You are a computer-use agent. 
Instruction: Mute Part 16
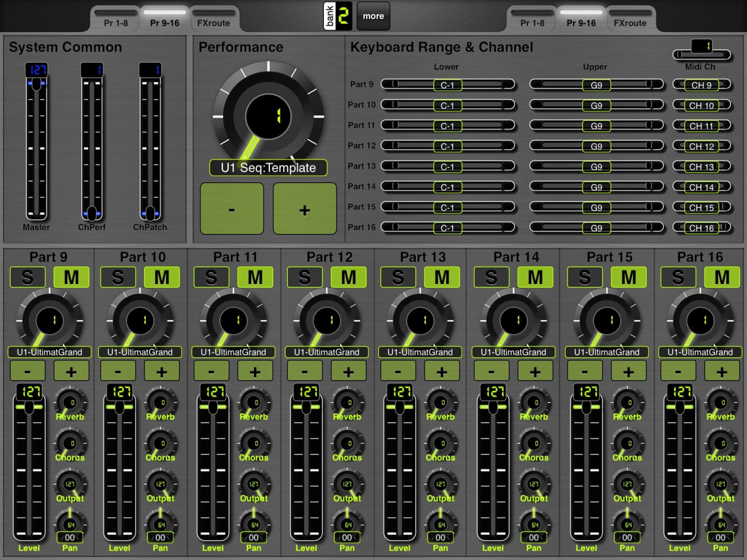pyautogui.click(x=722, y=277)
